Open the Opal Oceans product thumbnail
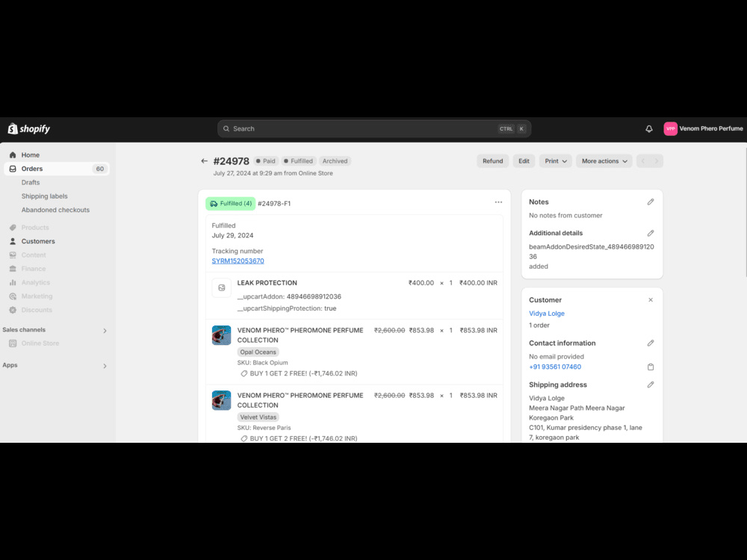The image size is (747, 560). coord(222,335)
